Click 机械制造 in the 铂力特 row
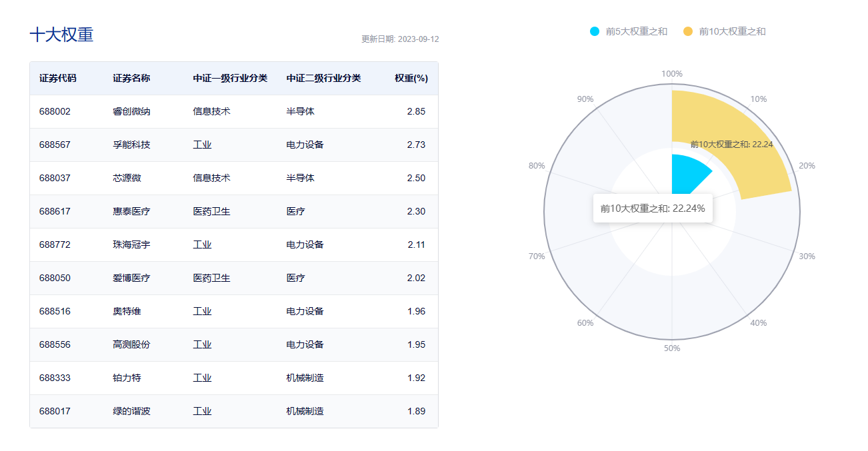This screenshot has width=868, height=451. (x=305, y=378)
